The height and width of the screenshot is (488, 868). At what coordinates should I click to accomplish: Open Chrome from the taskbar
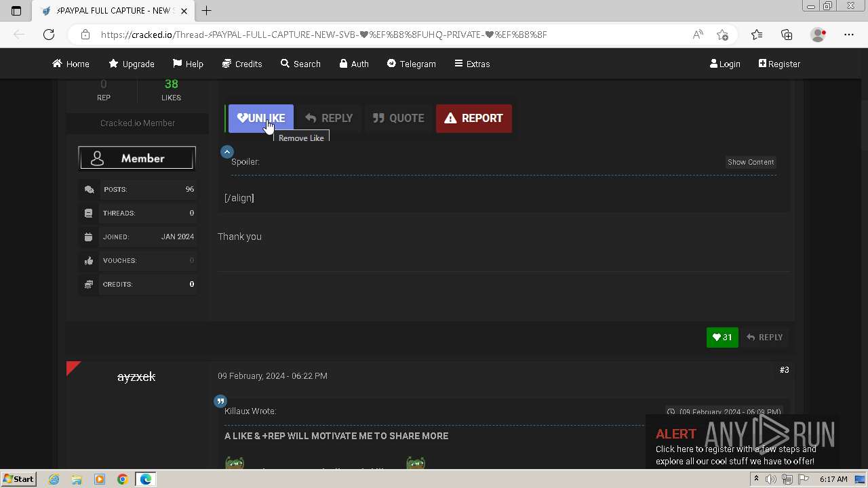pos(122,479)
